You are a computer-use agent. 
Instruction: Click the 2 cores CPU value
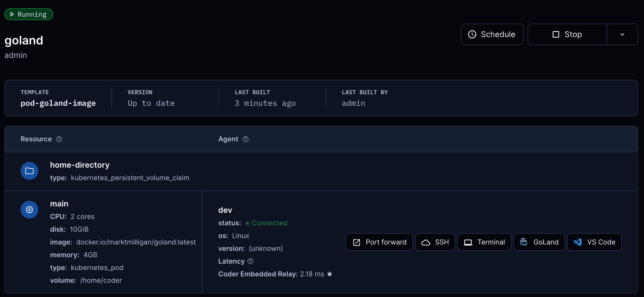coord(82,216)
